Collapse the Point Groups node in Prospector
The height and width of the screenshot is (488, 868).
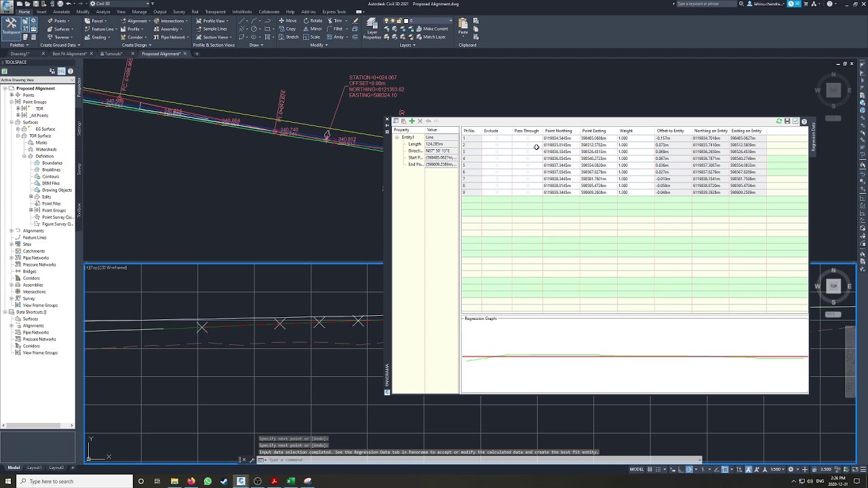pos(12,102)
